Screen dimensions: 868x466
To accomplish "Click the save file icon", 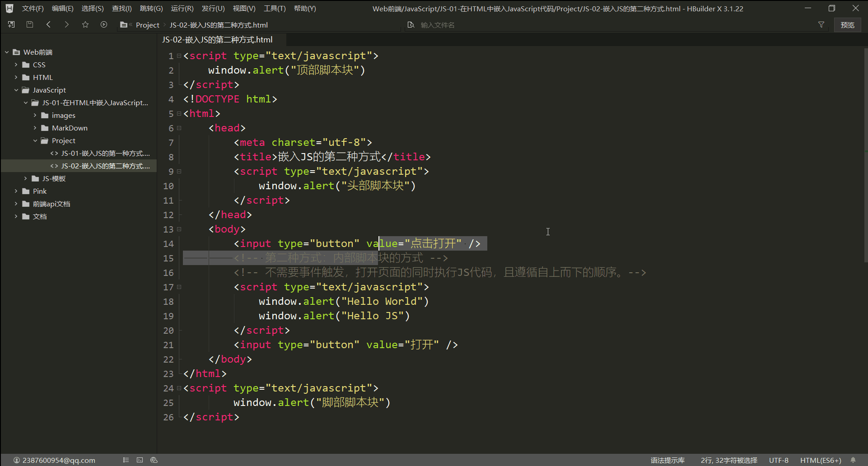I will point(30,24).
